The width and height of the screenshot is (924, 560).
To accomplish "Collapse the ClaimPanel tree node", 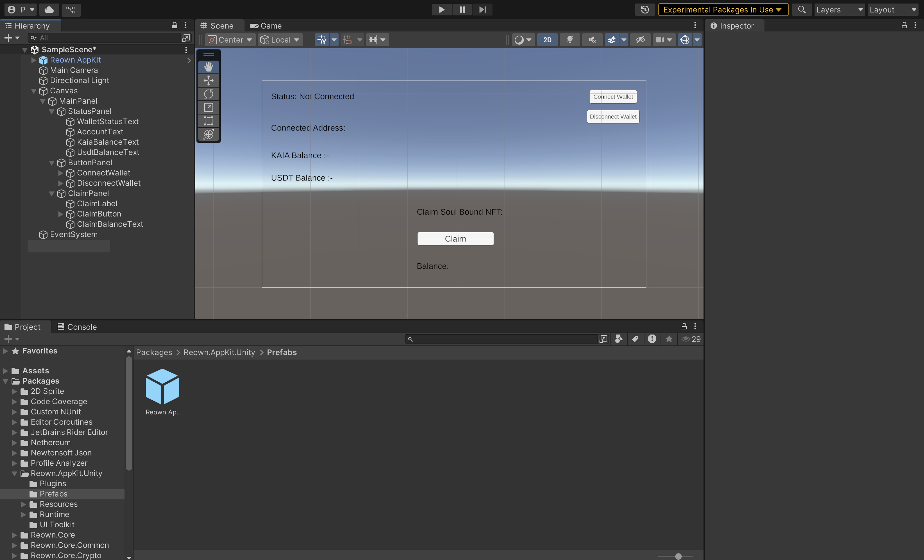I will click(52, 193).
